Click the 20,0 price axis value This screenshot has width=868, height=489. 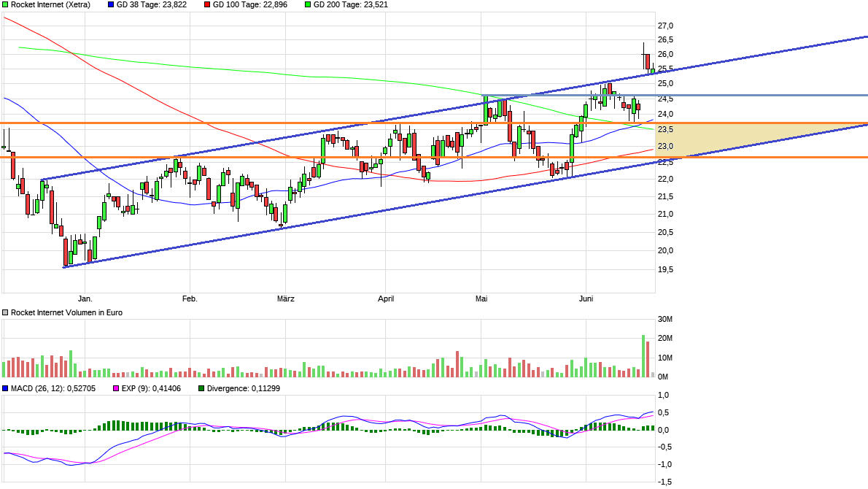click(x=665, y=250)
